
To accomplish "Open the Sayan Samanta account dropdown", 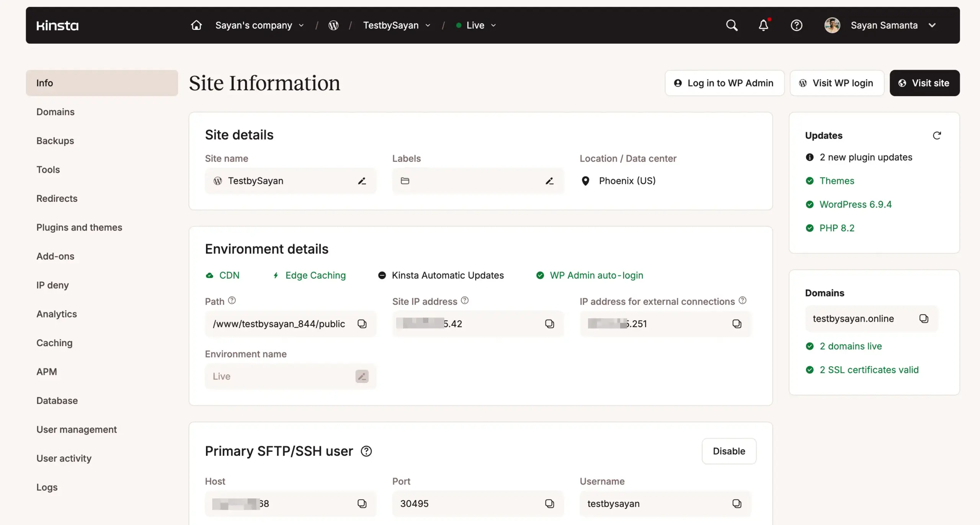I will point(933,25).
